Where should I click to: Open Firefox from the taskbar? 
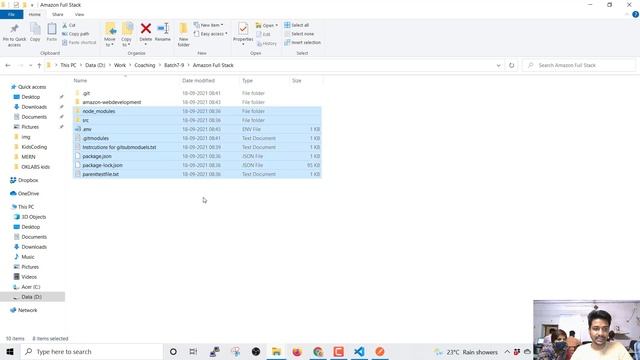coord(297,351)
